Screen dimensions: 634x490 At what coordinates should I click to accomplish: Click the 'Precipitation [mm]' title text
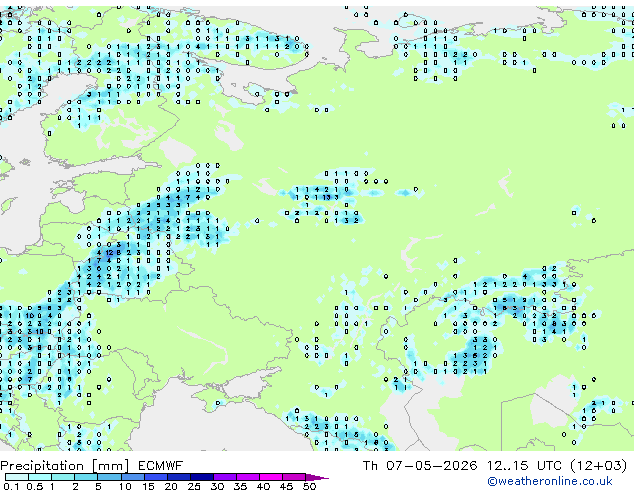point(64,466)
